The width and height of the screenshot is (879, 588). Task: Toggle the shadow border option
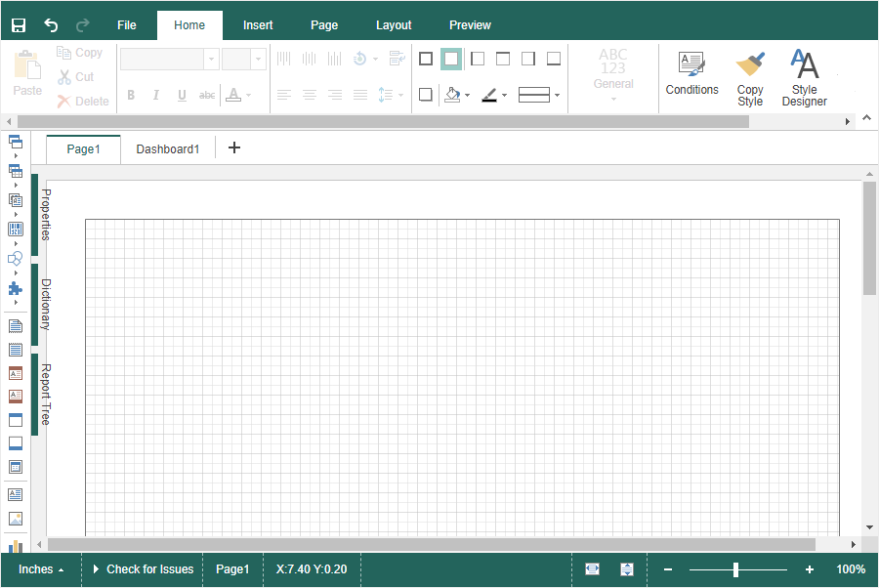(426, 95)
